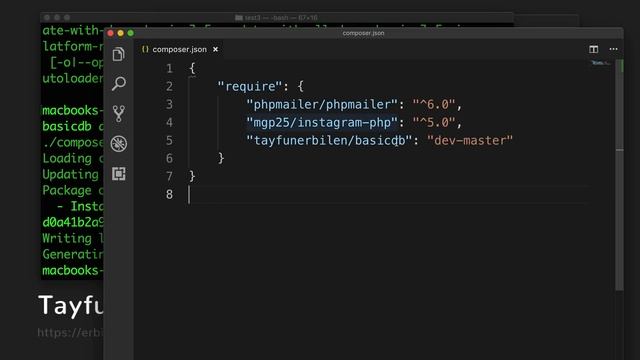Click "mgp25/instagram-php" package name

pos(322,122)
